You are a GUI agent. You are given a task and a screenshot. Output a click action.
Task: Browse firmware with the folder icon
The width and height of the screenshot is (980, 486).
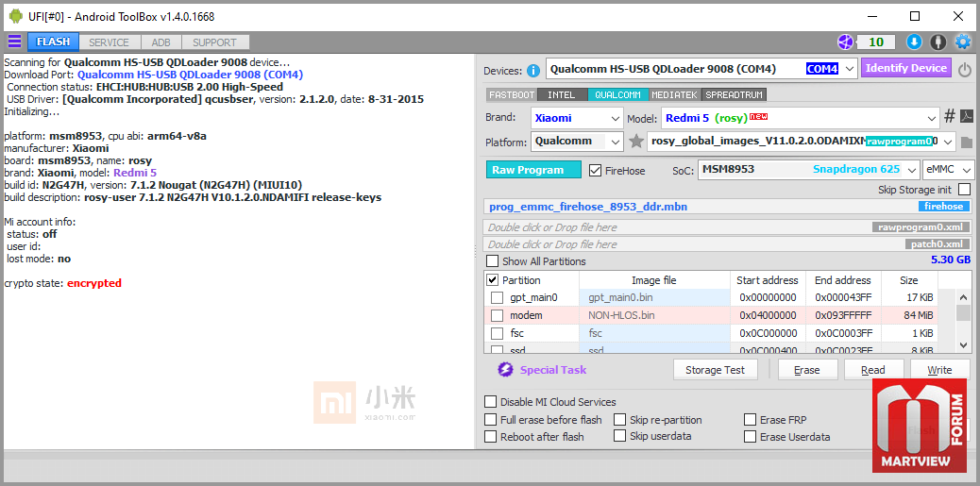click(967, 142)
